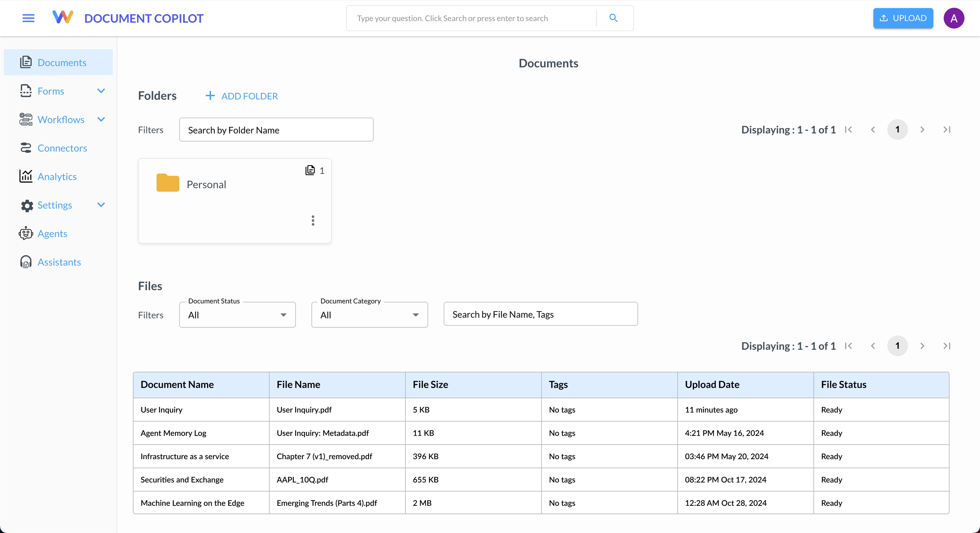Open the hamburger menu icon

28,18
